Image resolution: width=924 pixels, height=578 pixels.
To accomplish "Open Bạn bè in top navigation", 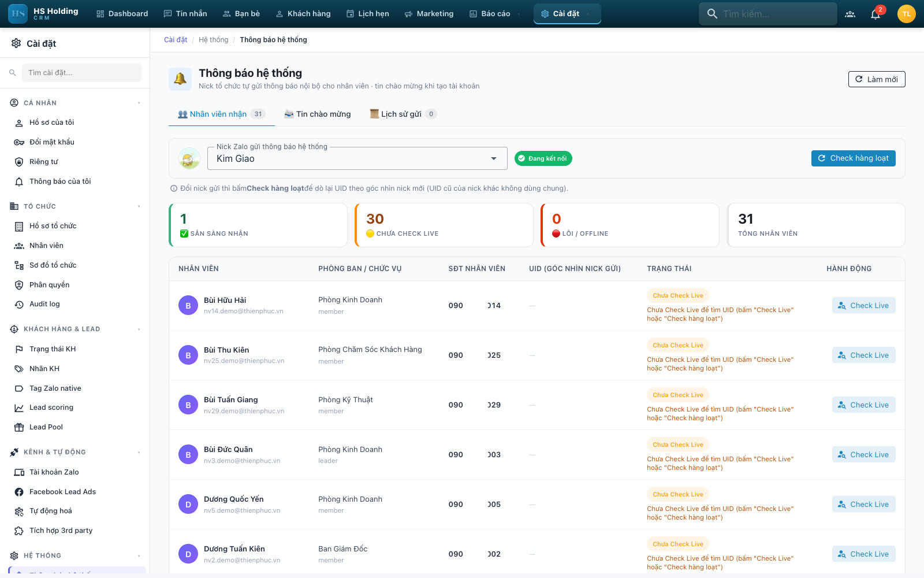I will point(241,14).
